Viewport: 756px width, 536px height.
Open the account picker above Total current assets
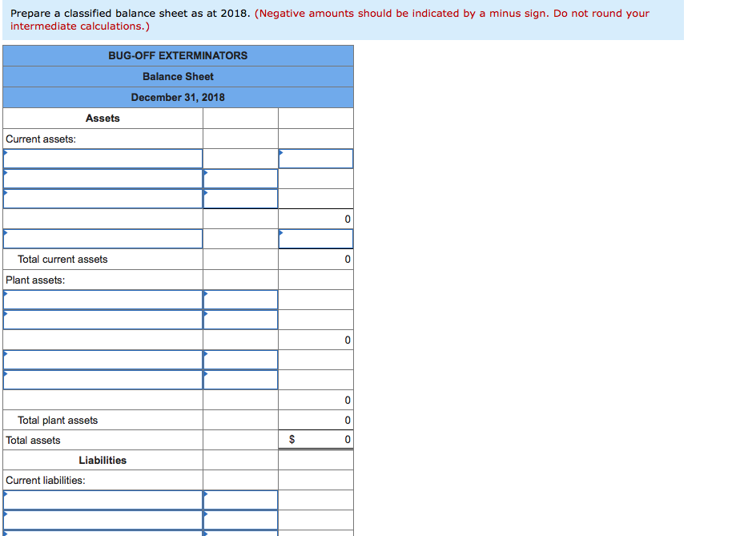click(x=103, y=238)
